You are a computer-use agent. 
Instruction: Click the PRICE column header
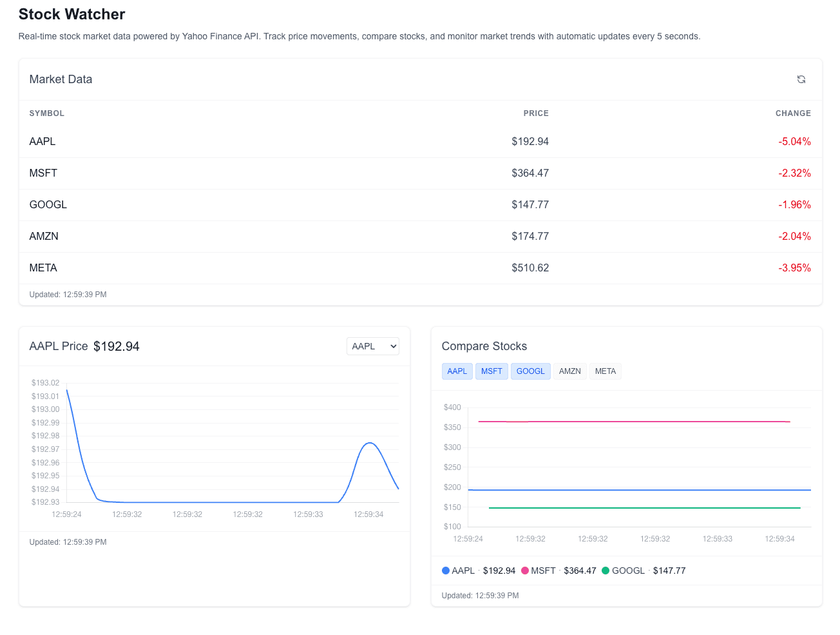pos(536,113)
